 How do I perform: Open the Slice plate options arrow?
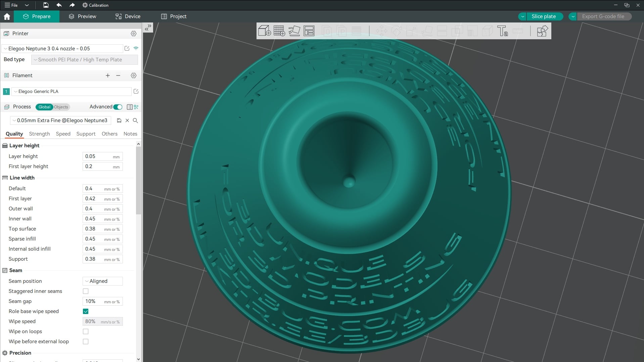(x=522, y=16)
